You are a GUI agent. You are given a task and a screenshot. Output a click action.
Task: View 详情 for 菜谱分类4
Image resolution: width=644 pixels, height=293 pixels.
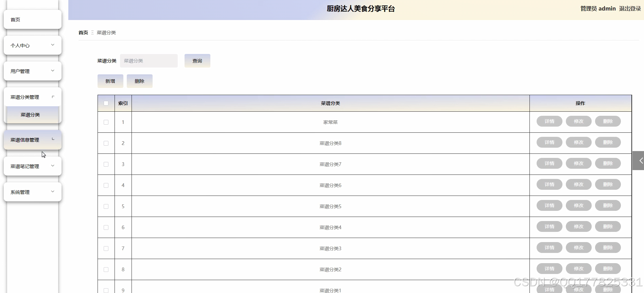click(550, 226)
